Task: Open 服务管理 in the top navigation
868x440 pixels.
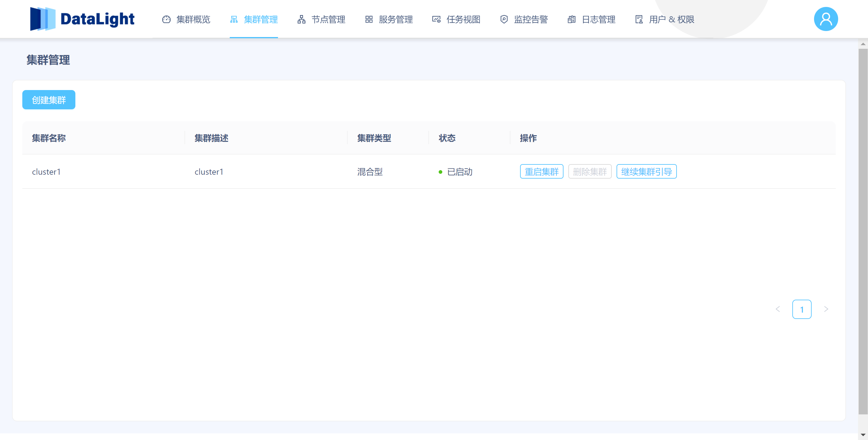Action: (389, 20)
